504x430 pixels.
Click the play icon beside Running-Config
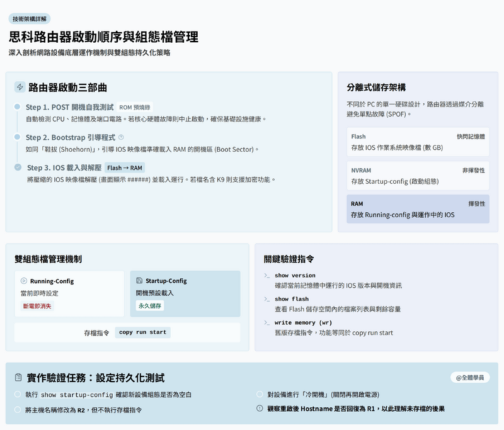point(24,281)
